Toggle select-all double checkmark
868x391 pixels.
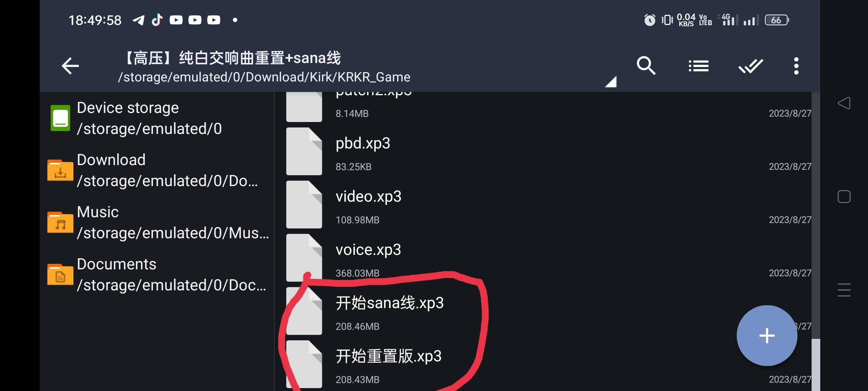point(750,66)
